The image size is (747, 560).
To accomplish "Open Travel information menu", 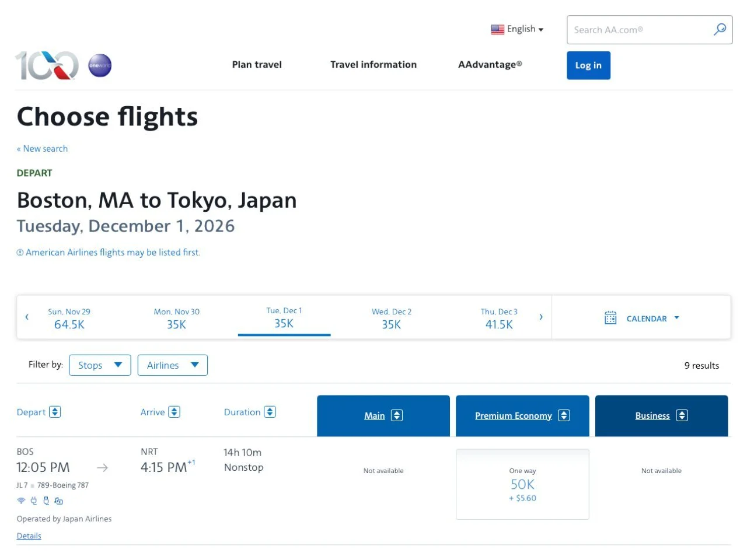I will [x=373, y=65].
